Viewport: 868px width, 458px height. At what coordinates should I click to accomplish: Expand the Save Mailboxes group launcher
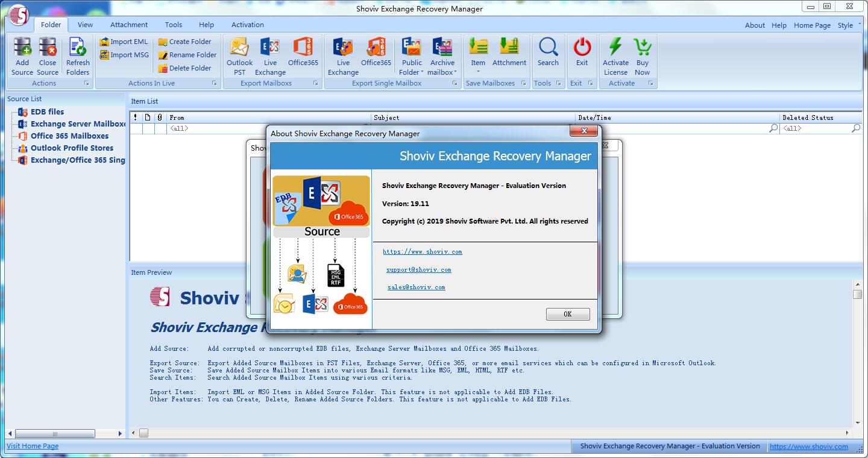tap(523, 83)
